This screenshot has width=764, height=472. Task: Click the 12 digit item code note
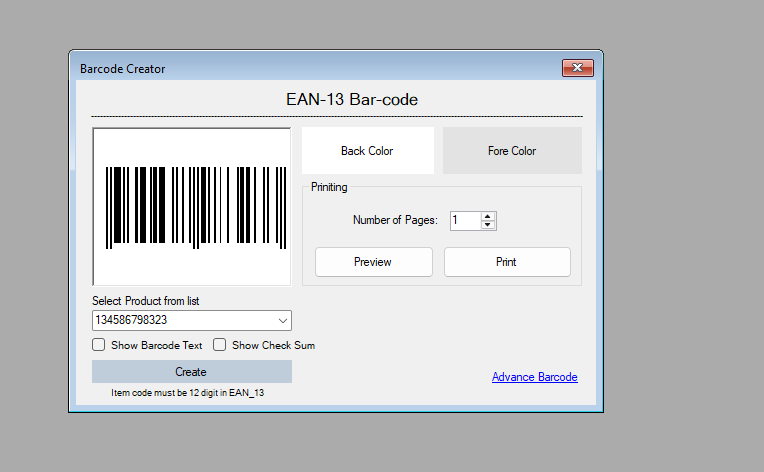pyautogui.click(x=191, y=393)
